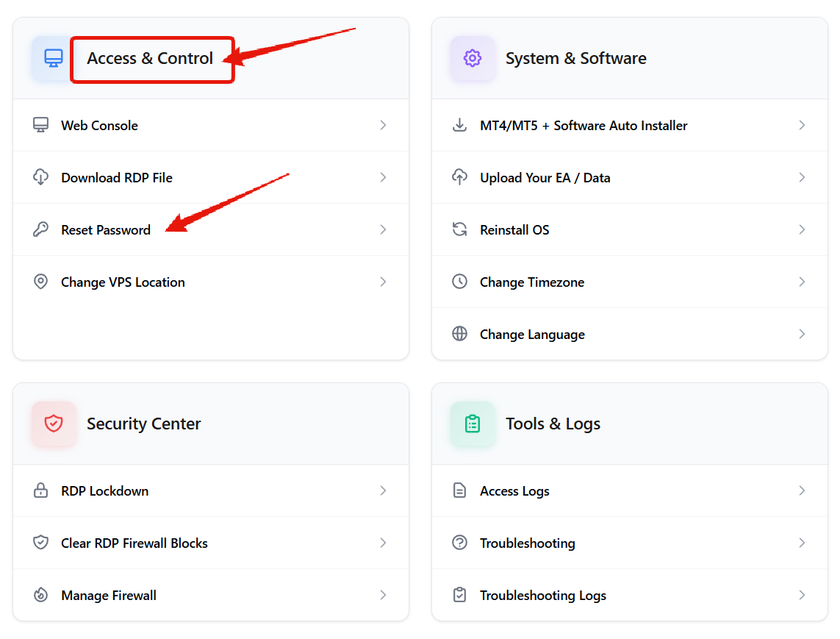The image size is (840, 639).
Task: Open the Change VPS Location chevron
Action: [x=383, y=282]
